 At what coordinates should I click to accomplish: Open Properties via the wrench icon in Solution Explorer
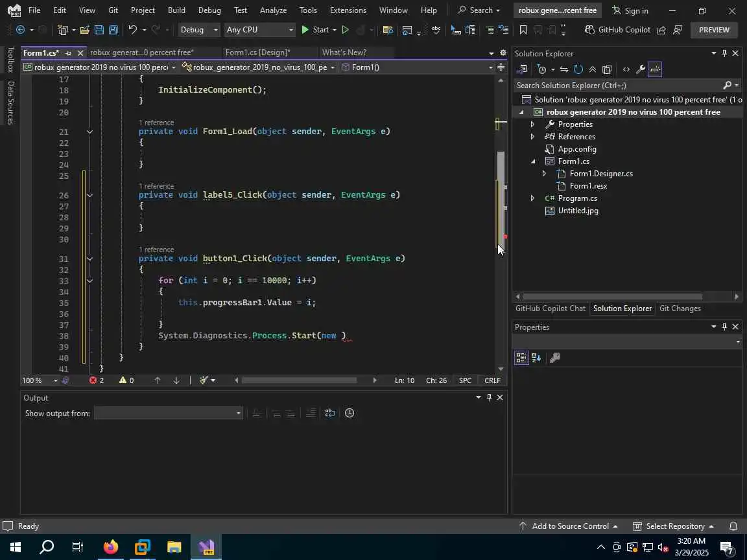tap(640, 69)
